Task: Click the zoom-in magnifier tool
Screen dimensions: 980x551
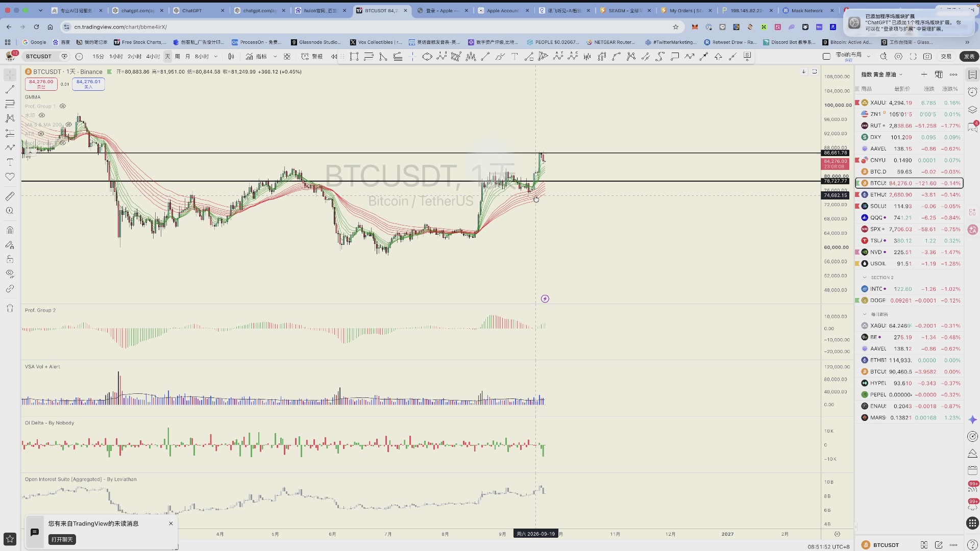Action: [x=10, y=211]
